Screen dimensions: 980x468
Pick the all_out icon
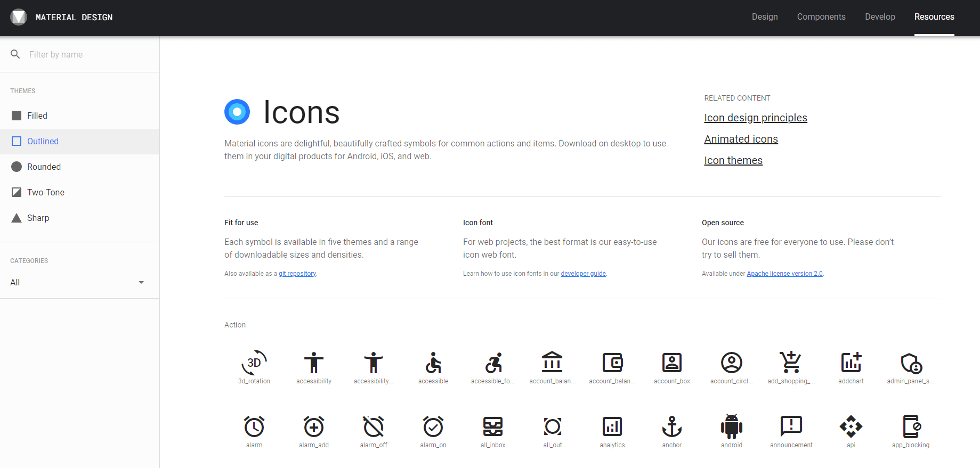[553, 426]
